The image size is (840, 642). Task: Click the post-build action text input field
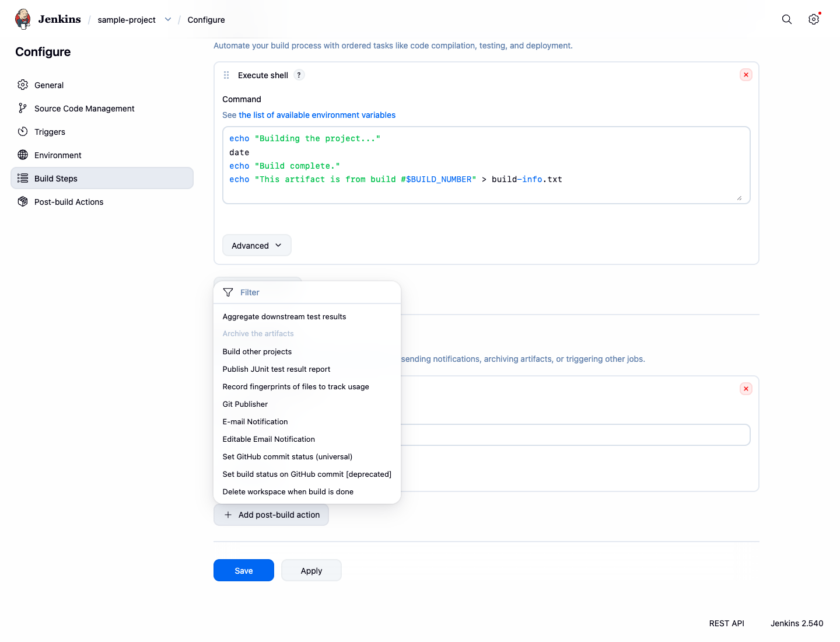coord(575,435)
